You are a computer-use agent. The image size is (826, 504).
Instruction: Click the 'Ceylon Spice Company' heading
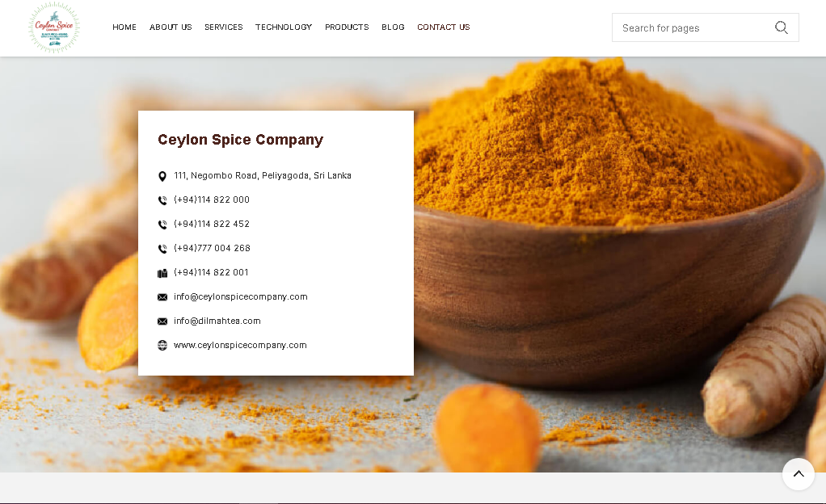click(241, 140)
